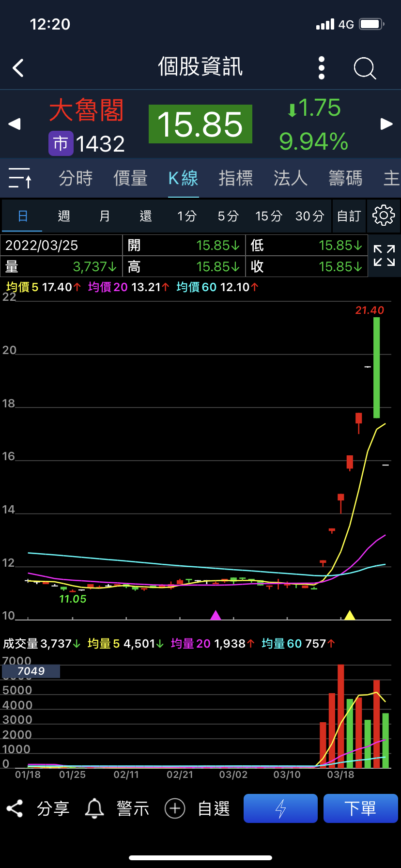Tap the yellow triangle chart marker
401x868 pixels.
[350, 615]
